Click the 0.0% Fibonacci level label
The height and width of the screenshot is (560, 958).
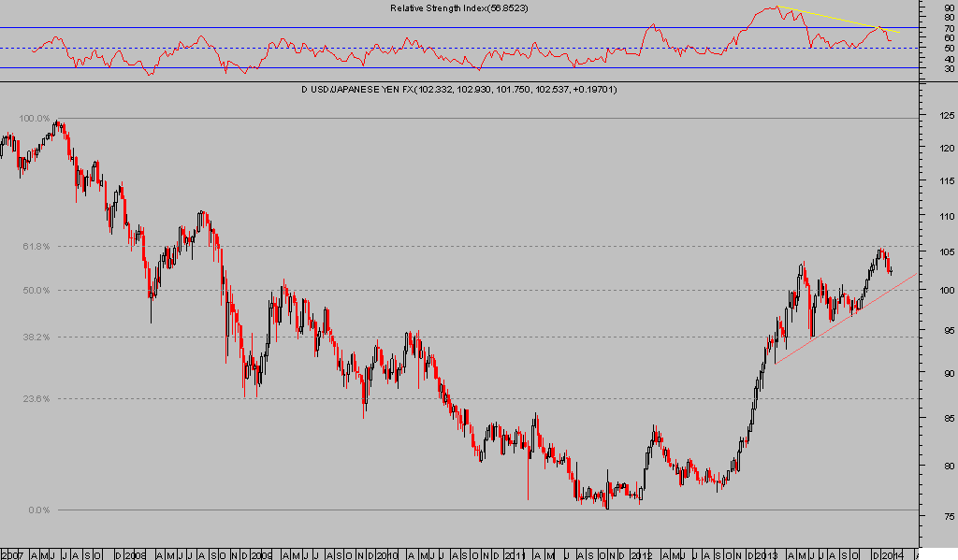pyautogui.click(x=37, y=510)
